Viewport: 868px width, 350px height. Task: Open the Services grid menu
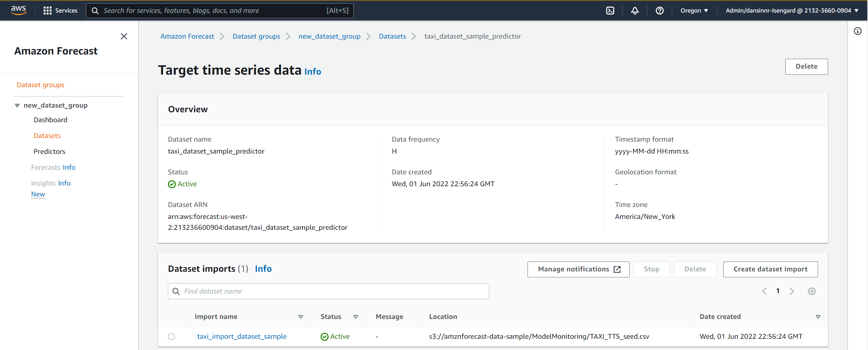click(x=60, y=11)
